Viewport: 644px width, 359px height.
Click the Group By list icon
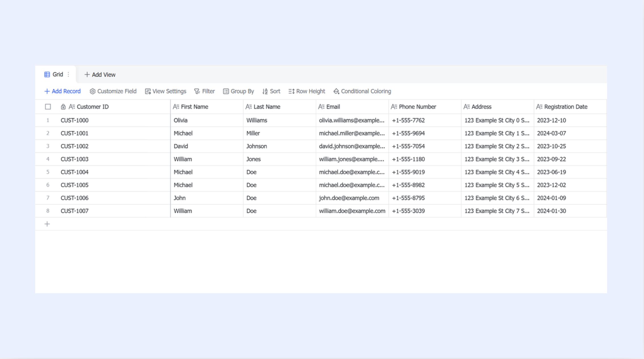226,91
